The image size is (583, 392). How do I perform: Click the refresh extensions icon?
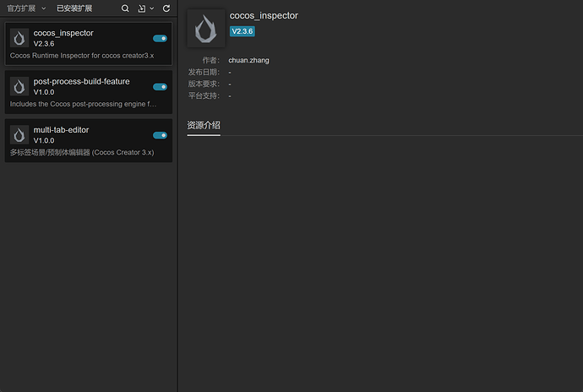166,8
